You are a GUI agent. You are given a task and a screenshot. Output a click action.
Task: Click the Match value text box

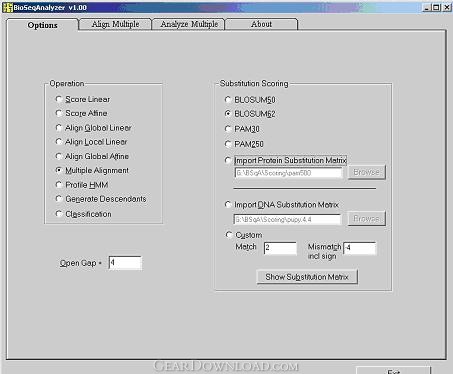pos(280,248)
